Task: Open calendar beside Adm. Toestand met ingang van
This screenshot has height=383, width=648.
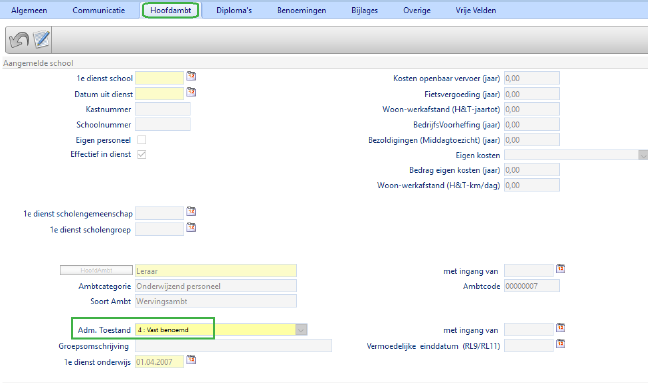Action: click(560, 328)
